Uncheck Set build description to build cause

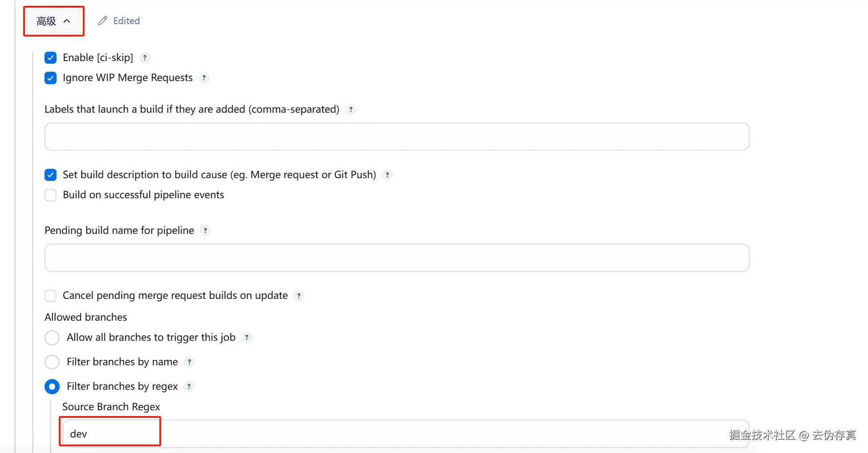tap(51, 175)
